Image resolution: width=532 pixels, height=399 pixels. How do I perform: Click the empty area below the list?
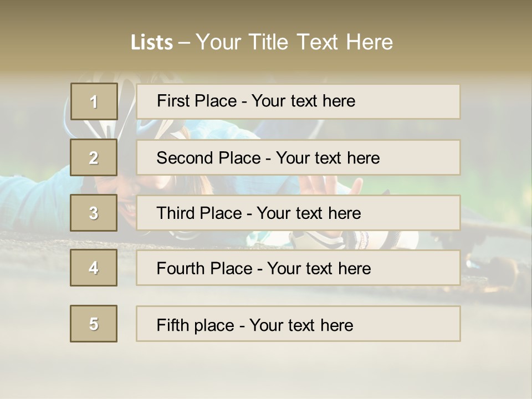pos(266,369)
